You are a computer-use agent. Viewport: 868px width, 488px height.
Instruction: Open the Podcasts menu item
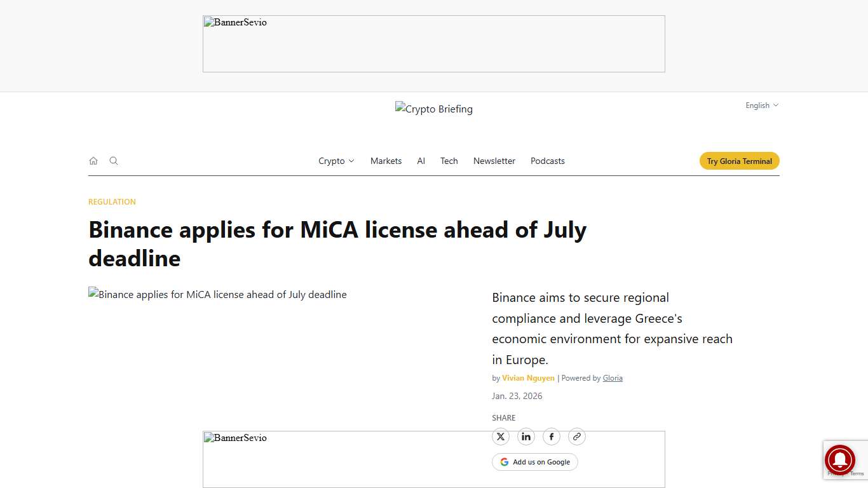[547, 161]
